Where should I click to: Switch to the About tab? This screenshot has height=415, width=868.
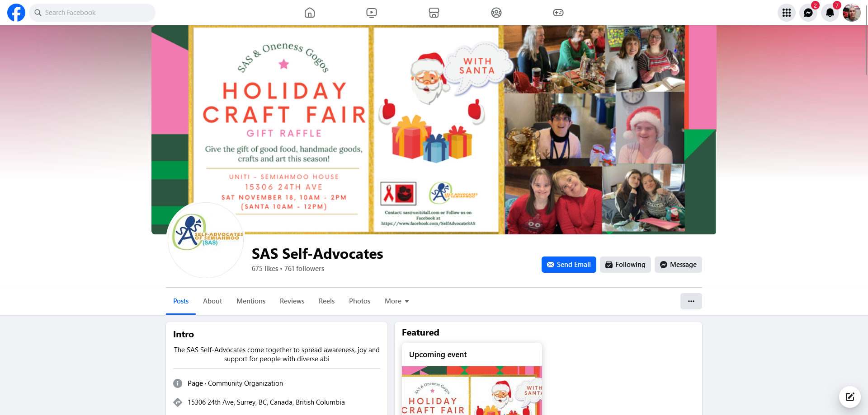coord(212,301)
